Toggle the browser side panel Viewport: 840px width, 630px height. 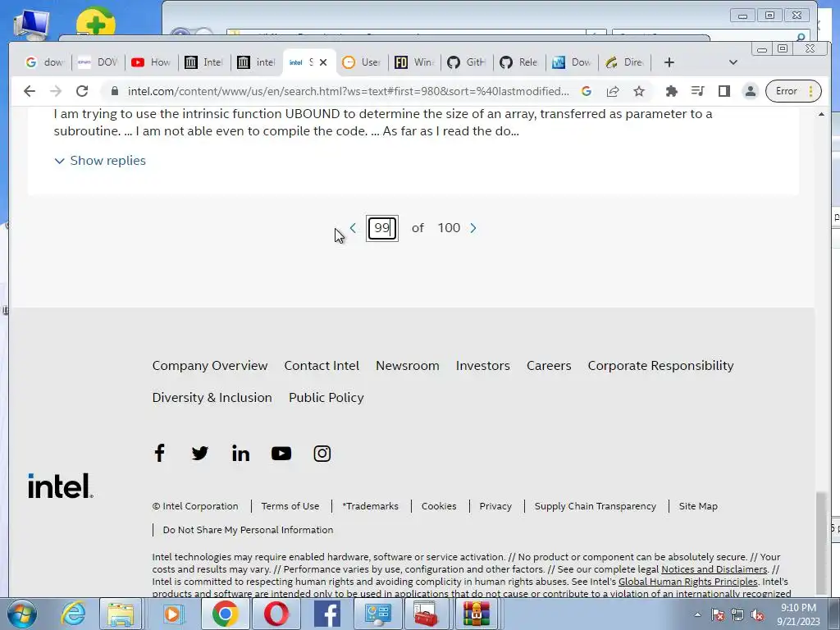click(724, 91)
